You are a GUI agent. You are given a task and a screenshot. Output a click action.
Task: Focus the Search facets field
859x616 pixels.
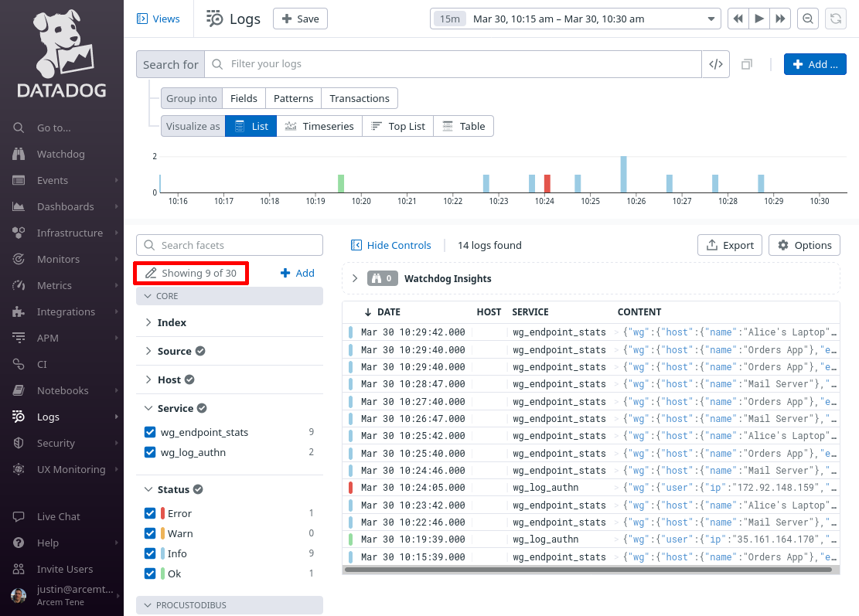230,245
